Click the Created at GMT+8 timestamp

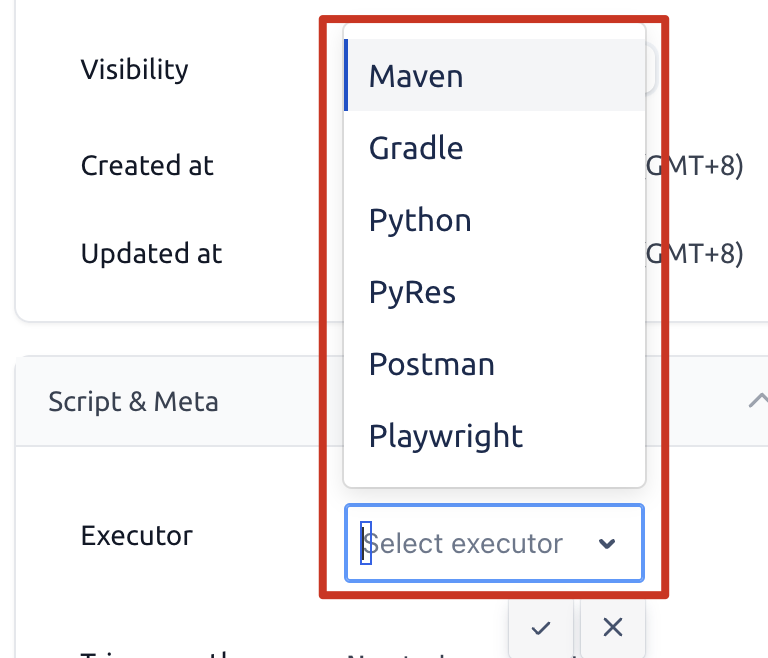(x=706, y=165)
